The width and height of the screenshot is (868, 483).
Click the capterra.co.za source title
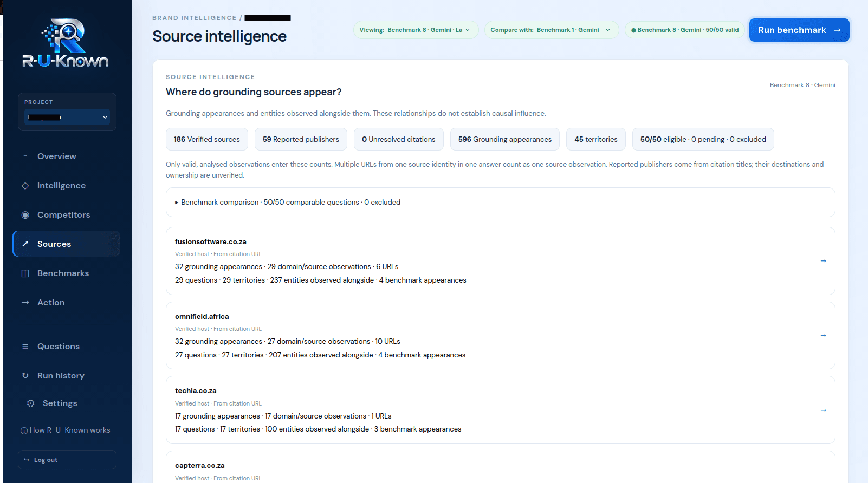(x=200, y=466)
